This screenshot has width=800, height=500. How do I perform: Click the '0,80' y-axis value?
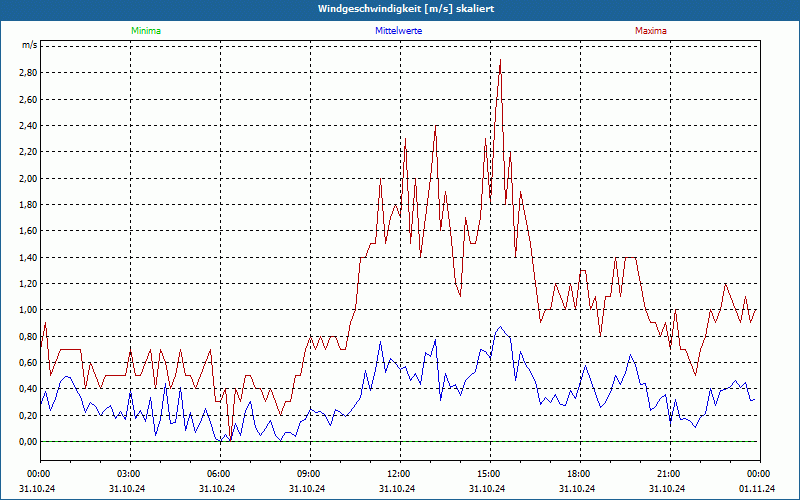[x=28, y=336]
